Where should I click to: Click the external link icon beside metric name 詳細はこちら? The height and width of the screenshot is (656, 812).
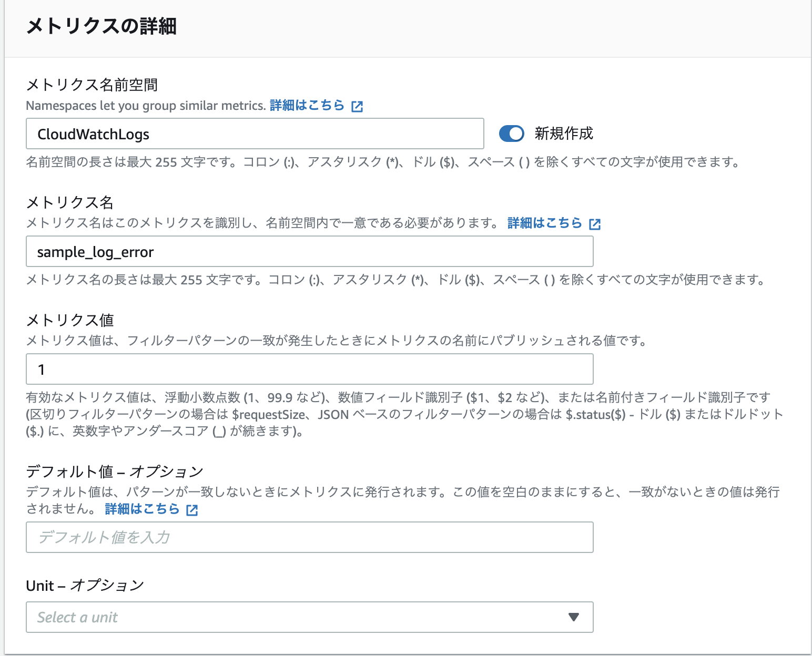click(x=595, y=223)
